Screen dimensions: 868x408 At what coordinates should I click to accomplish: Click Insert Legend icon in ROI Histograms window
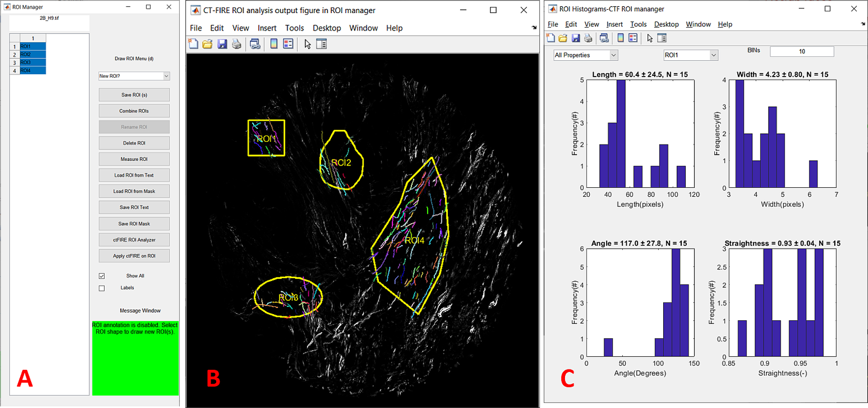tap(633, 38)
